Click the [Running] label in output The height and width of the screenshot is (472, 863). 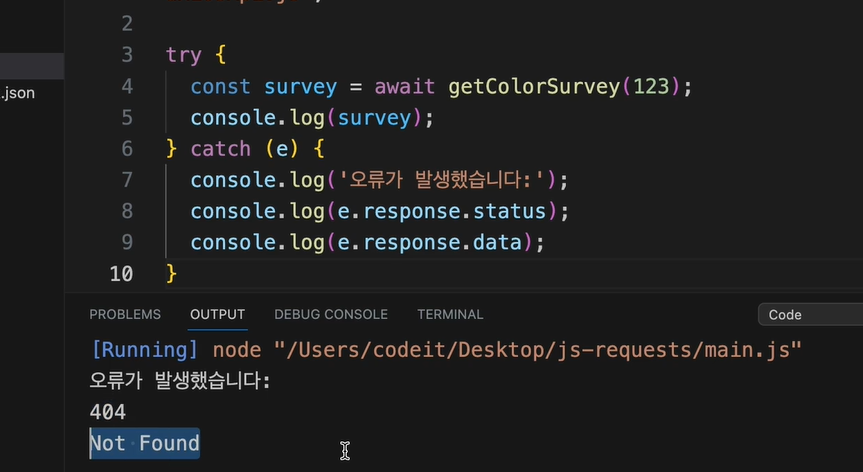(x=144, y=350)
